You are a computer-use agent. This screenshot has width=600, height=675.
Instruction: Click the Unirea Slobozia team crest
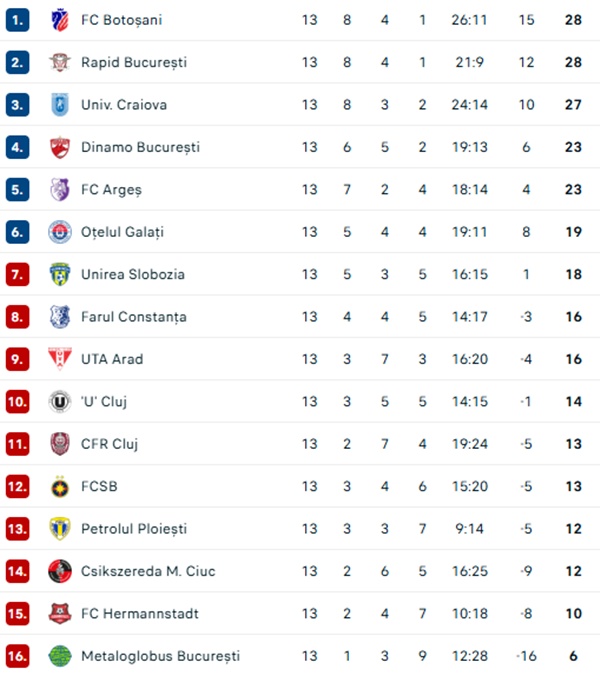pos(60,274)
